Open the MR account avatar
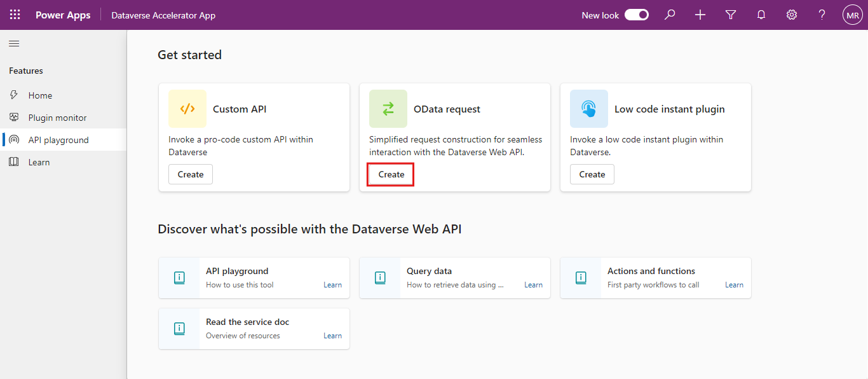Viewport: 868px width, 379px height. (x=852, y=15)
